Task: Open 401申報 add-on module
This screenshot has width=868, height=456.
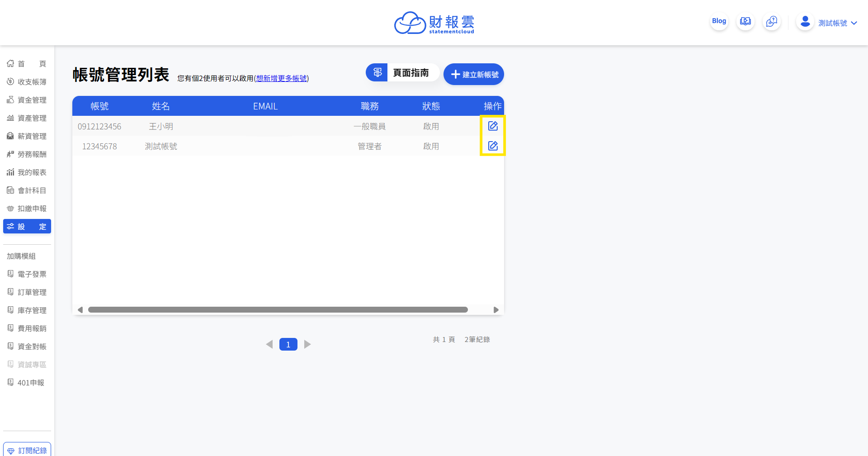Action: coord(27,383)
